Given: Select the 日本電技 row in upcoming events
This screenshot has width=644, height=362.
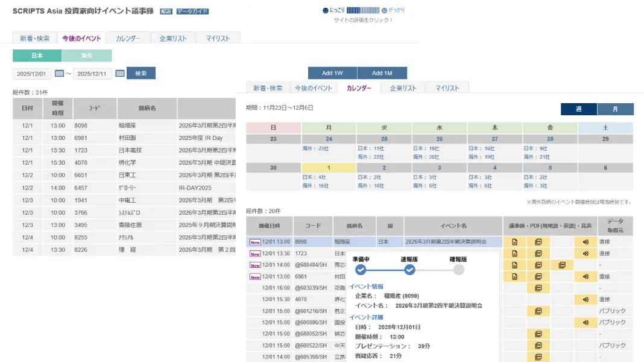Looking at the screenshot, I should 124,150.
